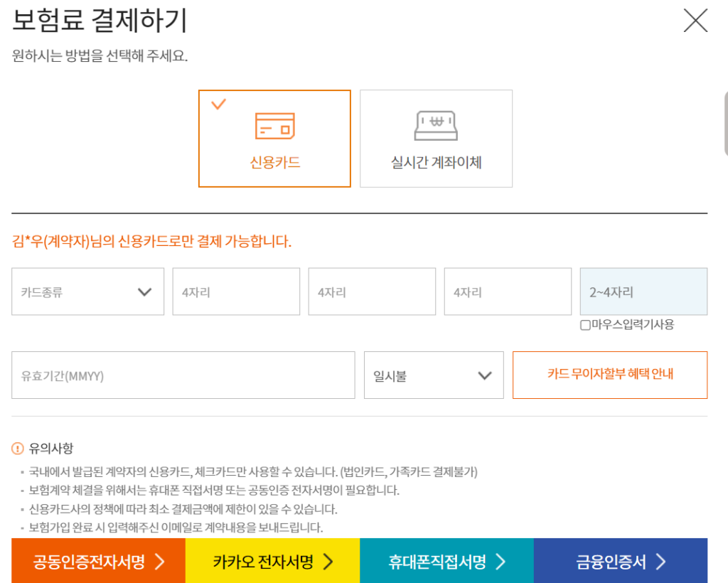Focus the second 4자리 card number field
The image size is (728, 583).
click(x=372, y=291)
